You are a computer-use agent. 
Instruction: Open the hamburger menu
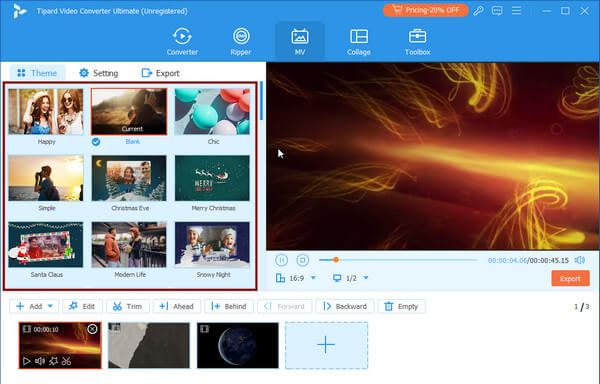point(516,11)
